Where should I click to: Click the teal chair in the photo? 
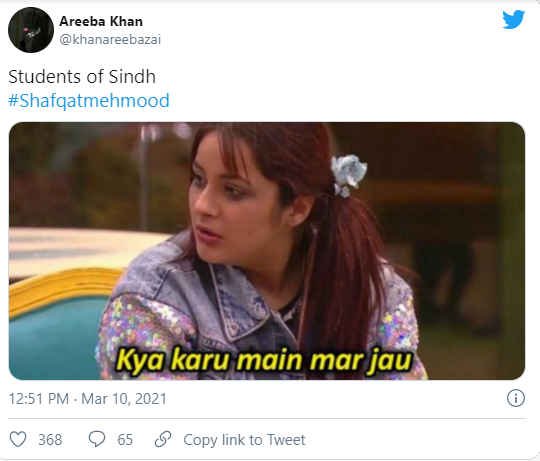pyautogui.click(x=55, y=331)
